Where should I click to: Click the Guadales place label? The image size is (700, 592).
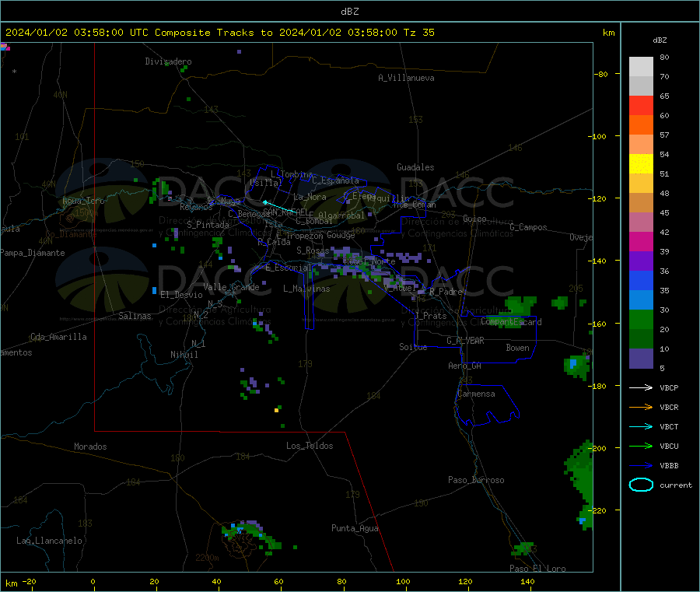(x=415, y=167)
